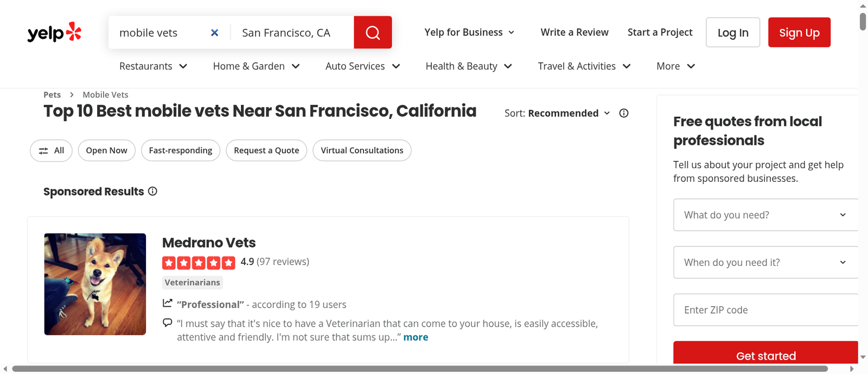Toggle the Fast-responding filter

click(x=181, y=150)
